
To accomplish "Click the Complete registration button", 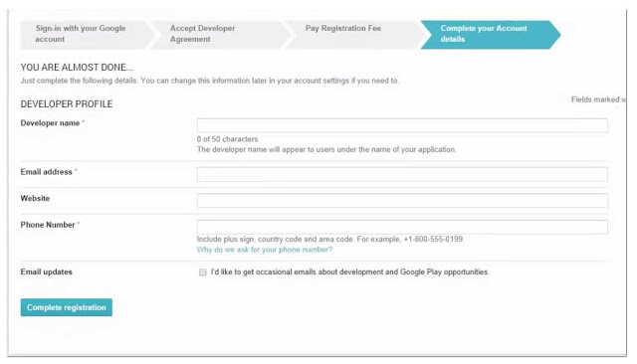I will (67, 307).
